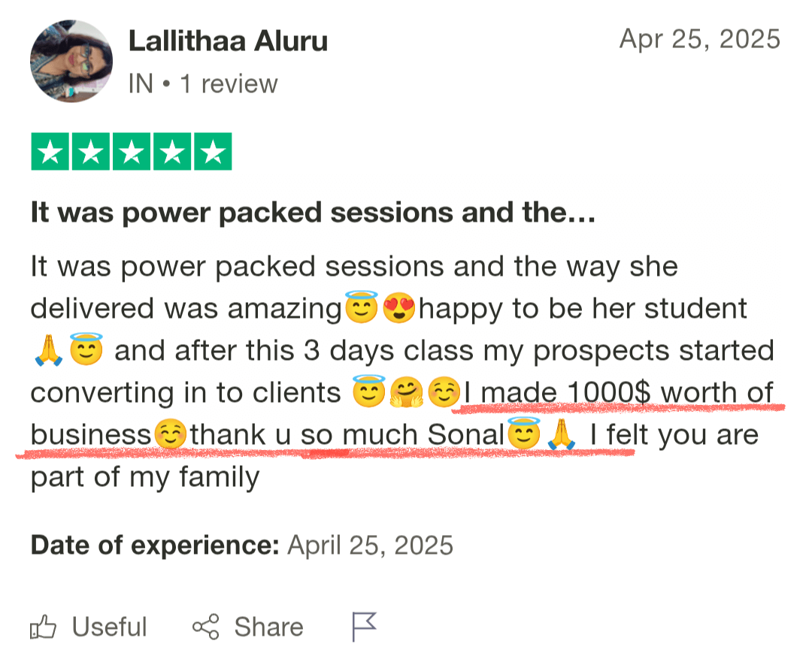Click the fifth green rating star
The image size is (812, 668).
[213, 153]
